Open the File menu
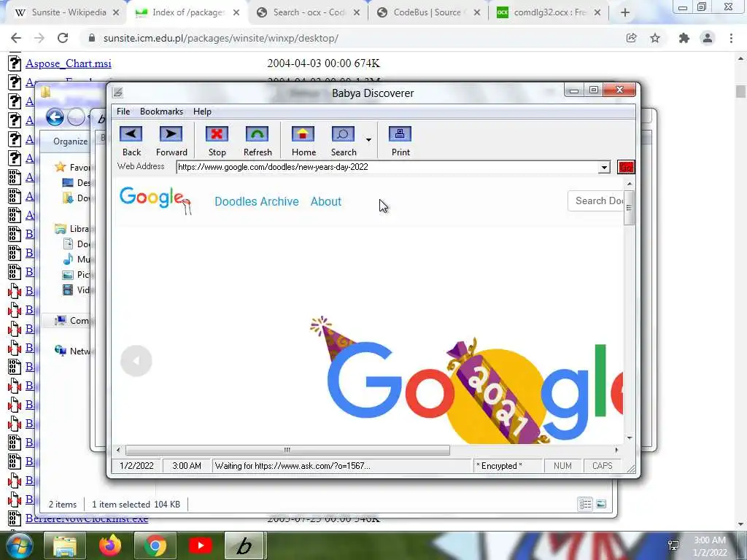 coord(123,112)
